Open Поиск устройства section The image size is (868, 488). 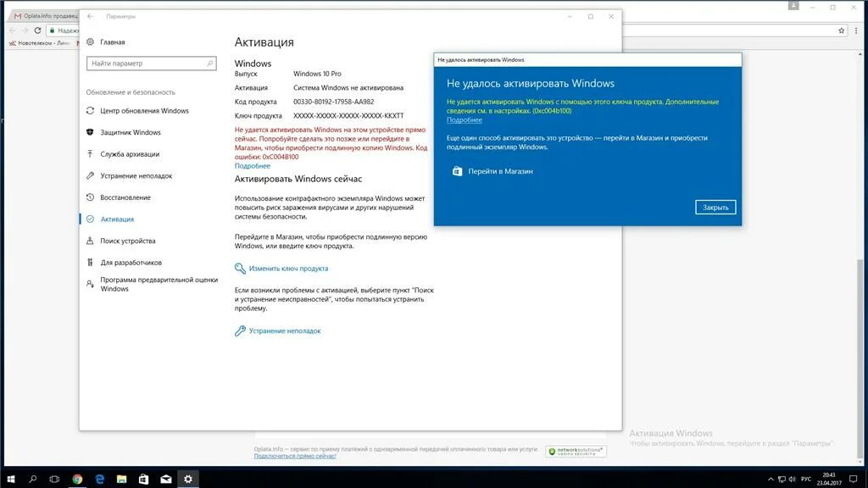128,241
